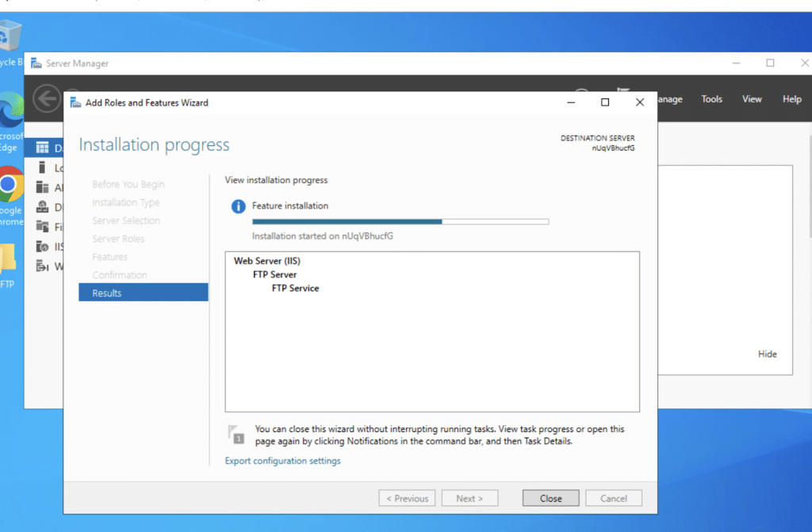Open the FTP folder on desktop
812x532 pixels.
coord(8,259)
